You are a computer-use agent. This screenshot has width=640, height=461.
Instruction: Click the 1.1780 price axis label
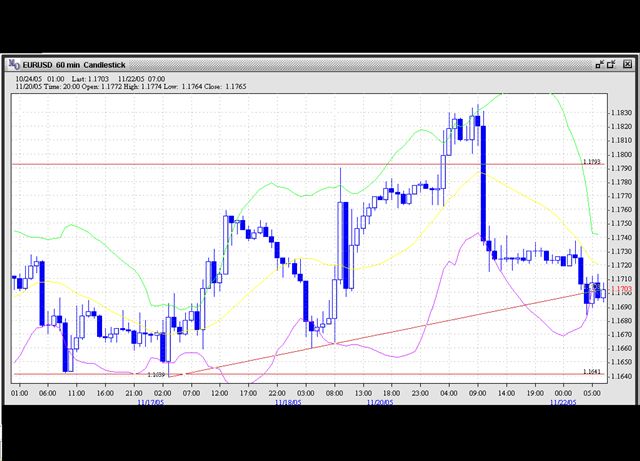pyautogui.click(x=620, y=182)
